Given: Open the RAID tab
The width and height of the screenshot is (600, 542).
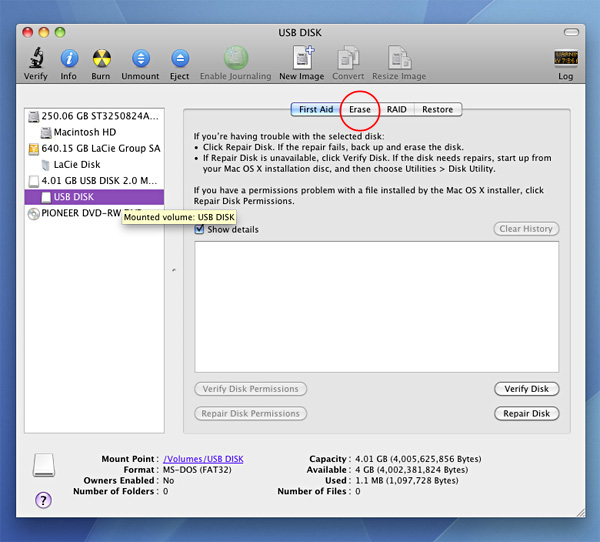Looking at the screenshot, I should (x=396, y=109).
